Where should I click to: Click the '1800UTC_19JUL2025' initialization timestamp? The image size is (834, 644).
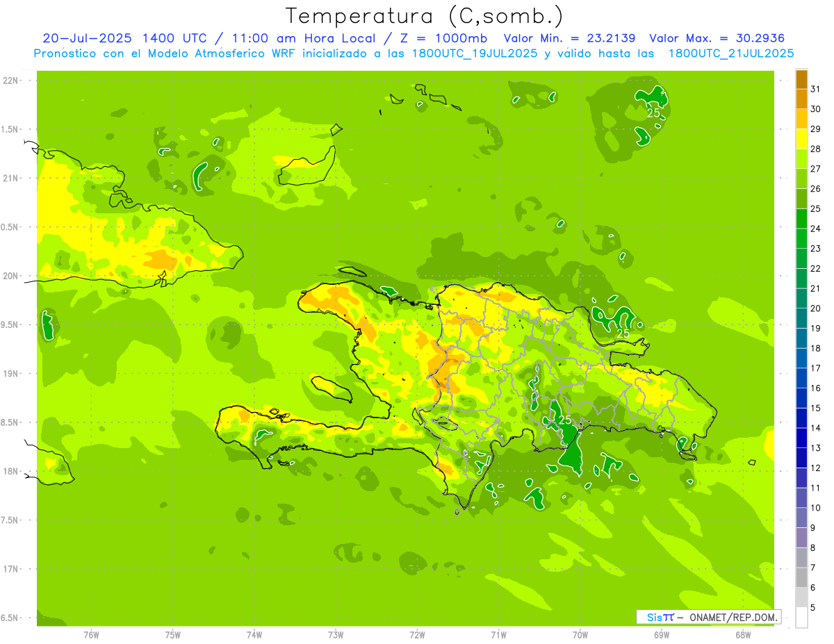(474, 53)
